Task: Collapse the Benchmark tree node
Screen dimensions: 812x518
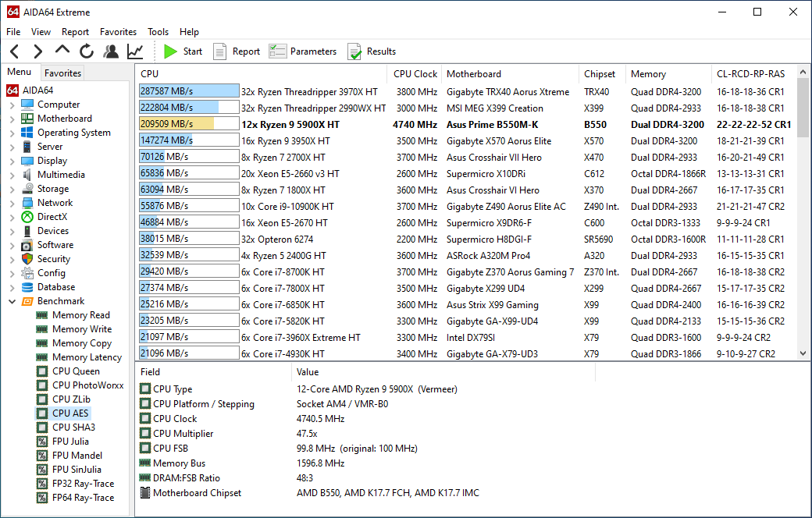Action: pos(12,301)
